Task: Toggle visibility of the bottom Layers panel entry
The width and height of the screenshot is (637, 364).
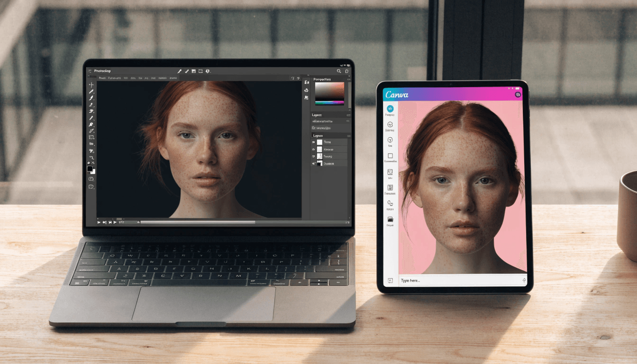Action: (x=313, y=163)
